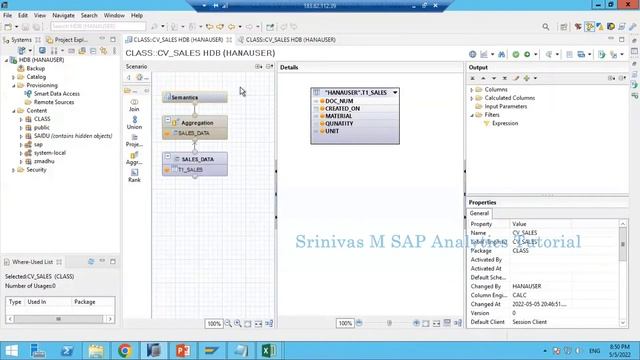This screenshot has width=640, height=360.
Task: Collapse the SALES_DATA node with minus box
Action: pyautogui.click(x=168, y=156)
